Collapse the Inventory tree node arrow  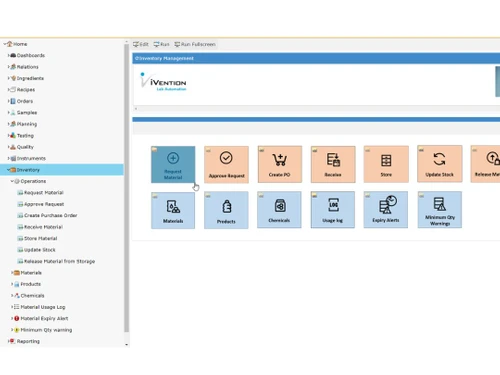tap(8, 170)
